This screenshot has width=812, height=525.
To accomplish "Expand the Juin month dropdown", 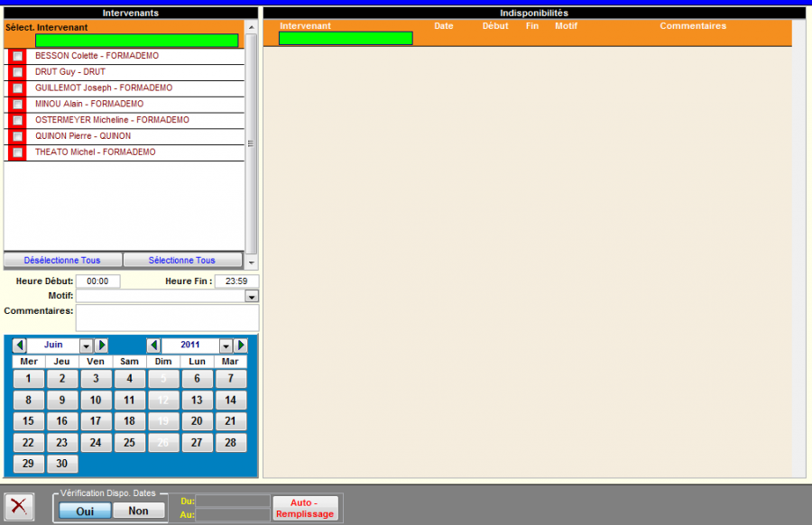I will pyautogui.click(x=87, y=345).
